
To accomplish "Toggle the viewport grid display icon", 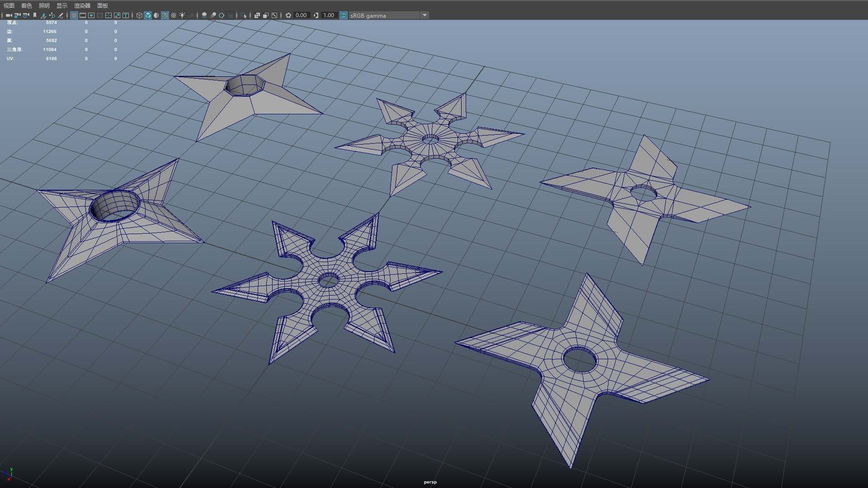I will pyautogui.click(x=74, y=15).
